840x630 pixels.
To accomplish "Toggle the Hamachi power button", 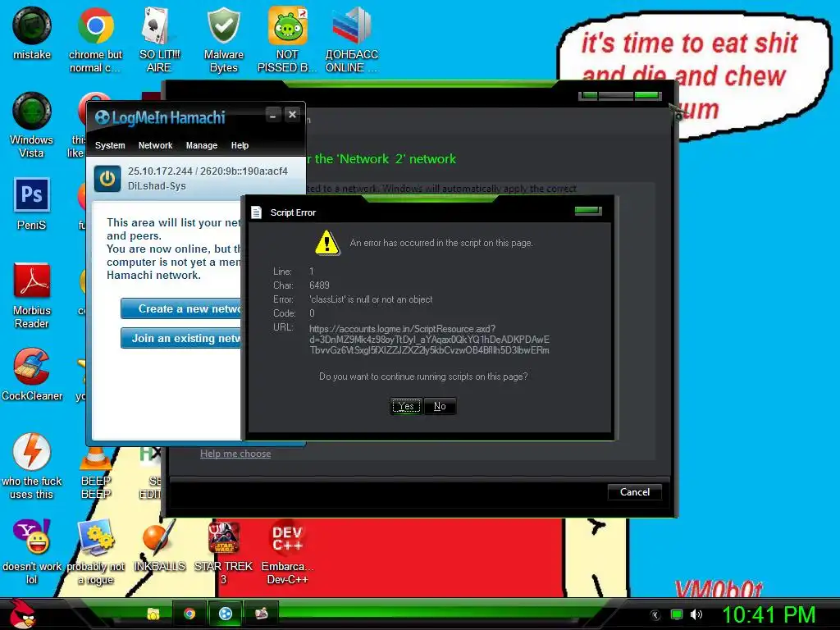I will (107, 178).
